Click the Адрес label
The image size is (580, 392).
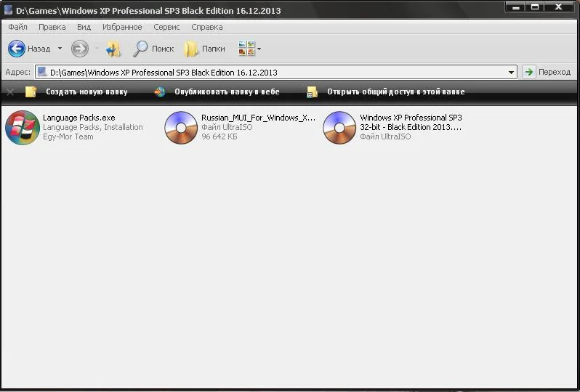pos(17,72)
